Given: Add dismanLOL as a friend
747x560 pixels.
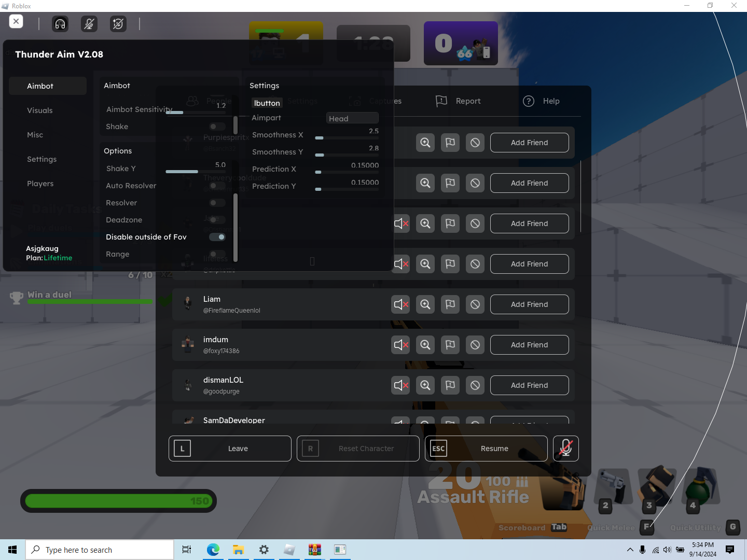Looking at the screenshot, I should click(530, 385).
